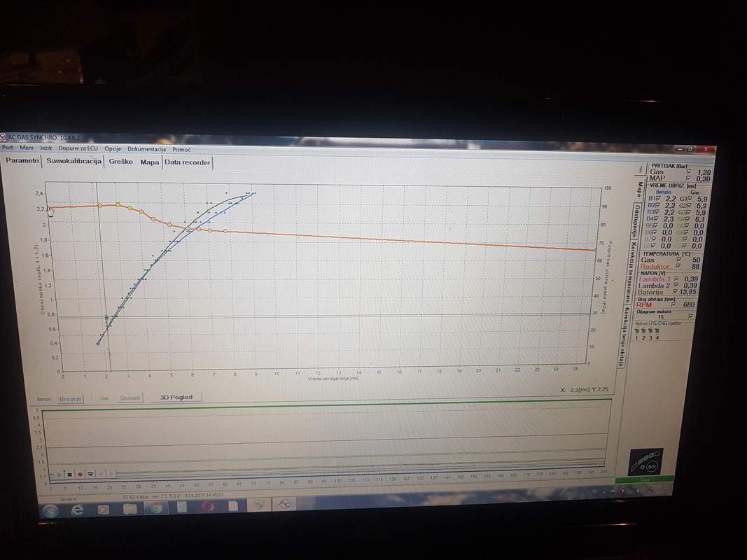Toggle the RPM display checkbox
Viewport: 747px width, 560px height.
pos(673,304)
